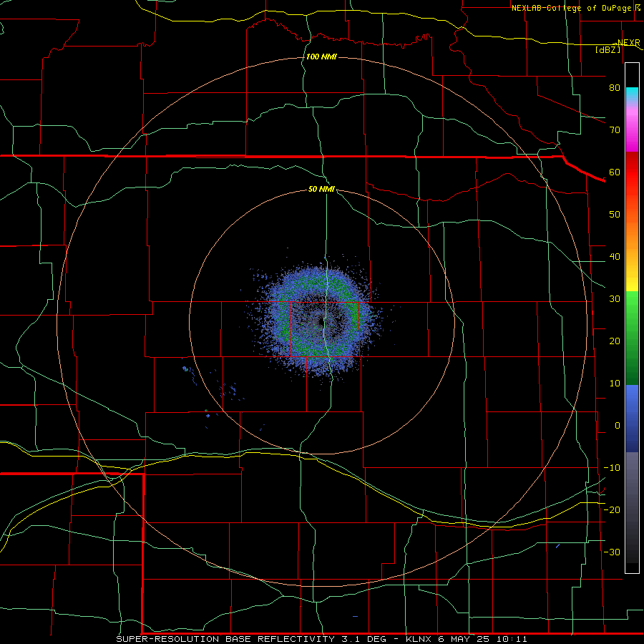Click the radar site center of the echo

tap(321, 323)
